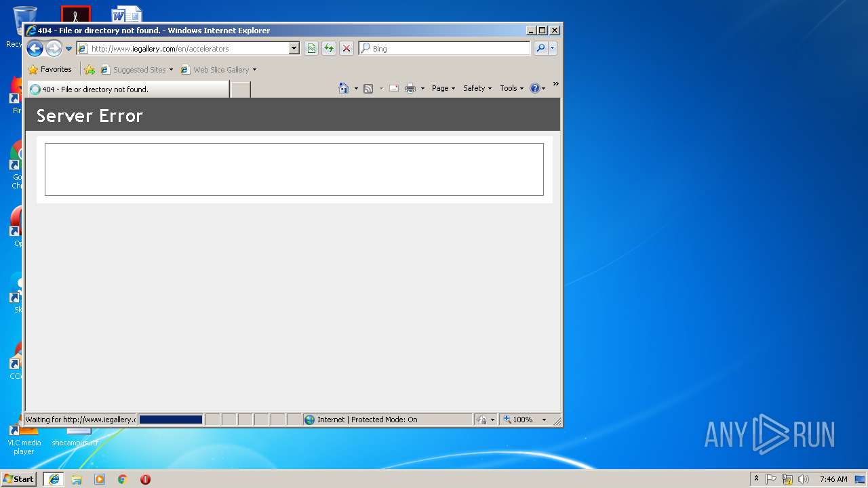Minimize the Internet Explorer window
The image size is (868, 488).
(531, 30)
